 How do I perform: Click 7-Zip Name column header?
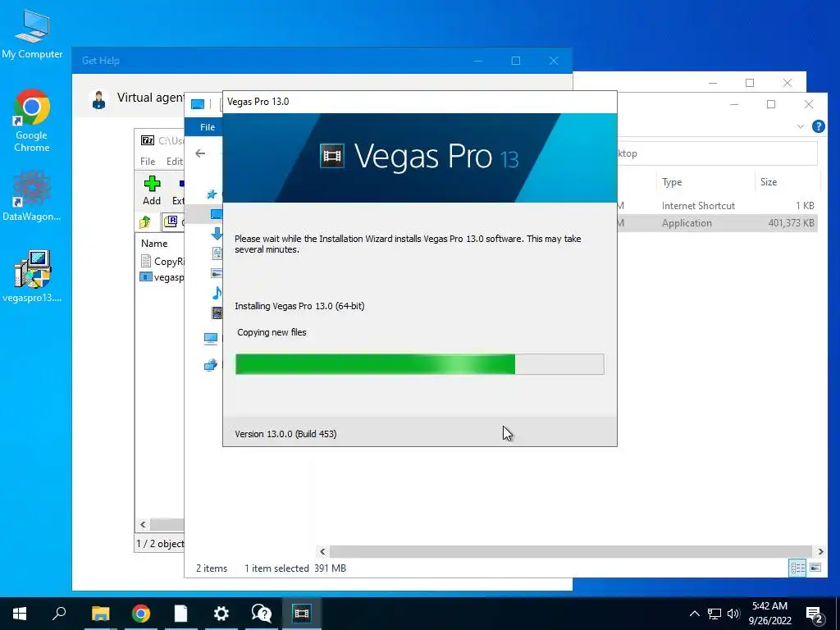coord(154,243)
